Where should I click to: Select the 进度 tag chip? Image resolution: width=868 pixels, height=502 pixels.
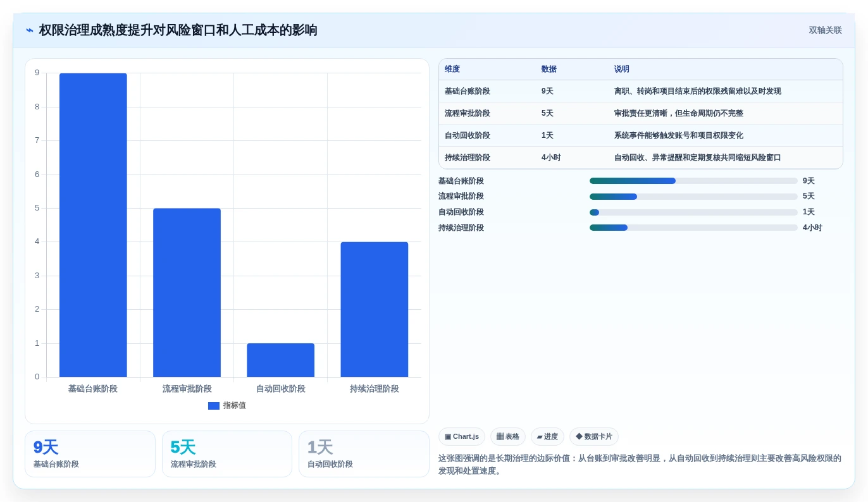pos(547,437)
